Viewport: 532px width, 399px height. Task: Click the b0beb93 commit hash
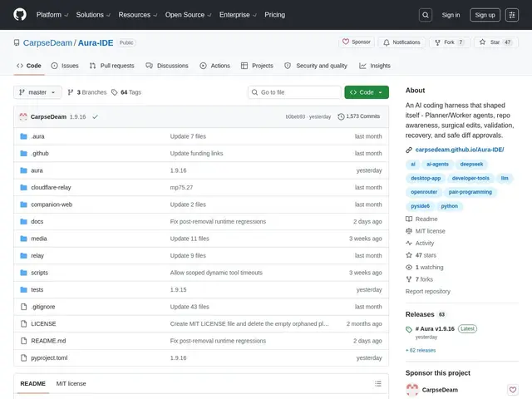coord(295,116)
